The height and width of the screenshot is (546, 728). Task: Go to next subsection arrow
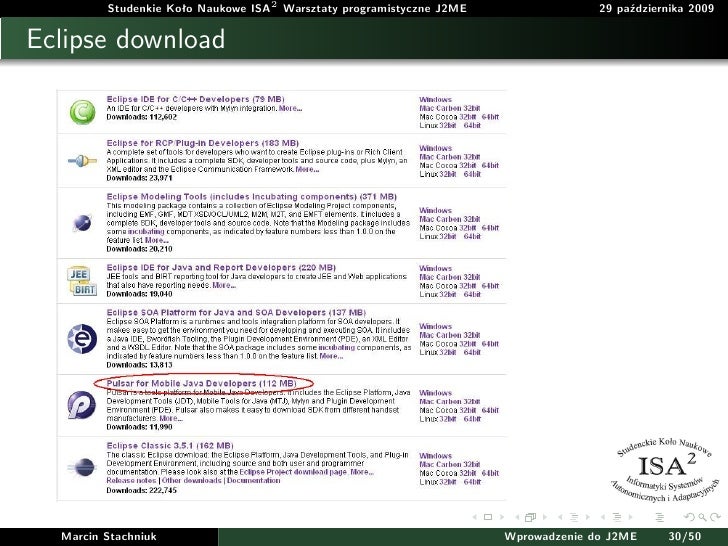tap(587, 517)
